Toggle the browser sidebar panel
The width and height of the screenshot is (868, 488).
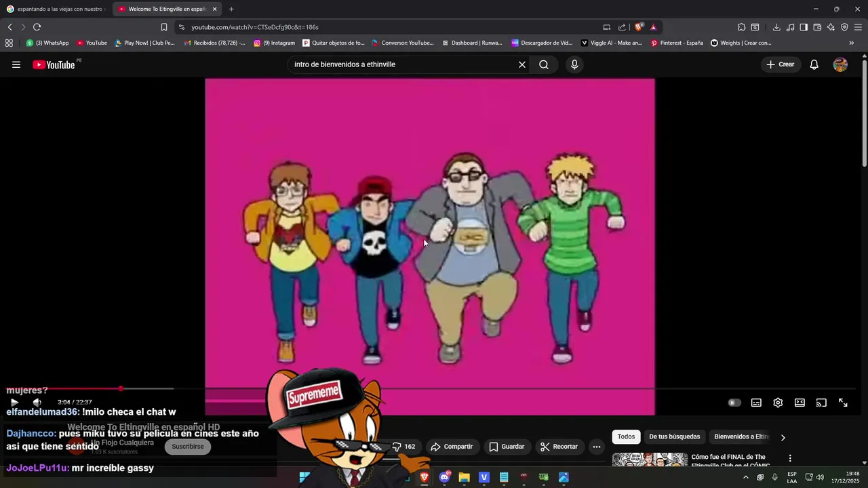[804, 27]
